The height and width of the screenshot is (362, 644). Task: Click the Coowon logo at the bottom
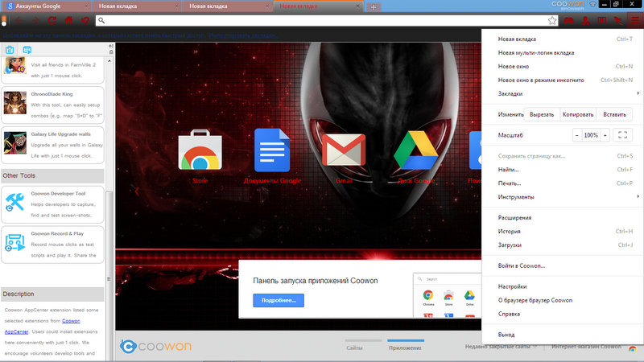[155, 347]
